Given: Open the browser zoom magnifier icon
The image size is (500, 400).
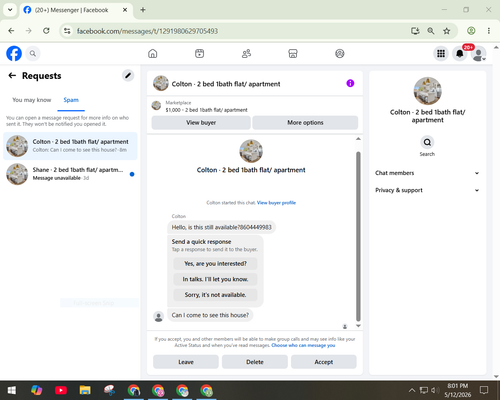Looking at the screenshot, I should 431,31.
